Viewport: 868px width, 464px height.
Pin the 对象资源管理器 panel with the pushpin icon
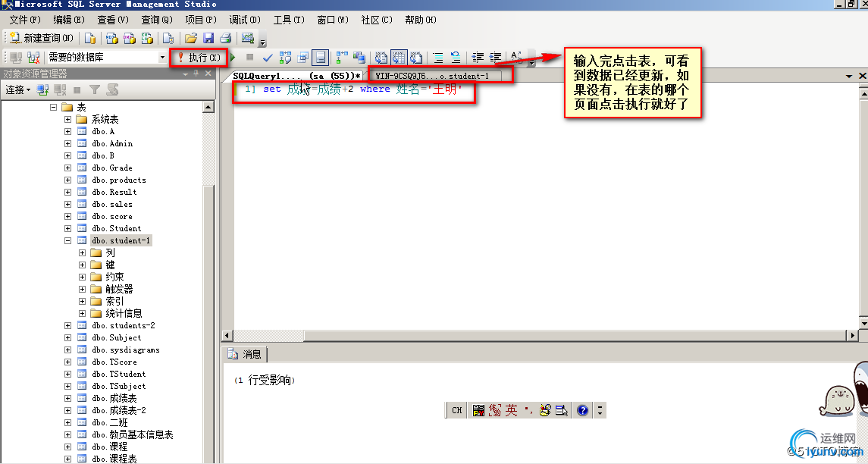pyautogui.click(x=196, y=73)
